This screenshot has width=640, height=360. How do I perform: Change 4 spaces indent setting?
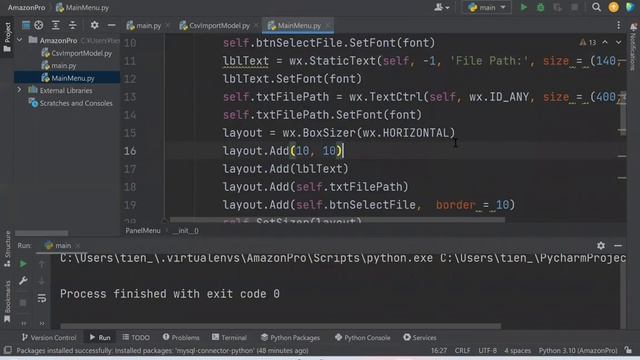[x=517, y=351]
